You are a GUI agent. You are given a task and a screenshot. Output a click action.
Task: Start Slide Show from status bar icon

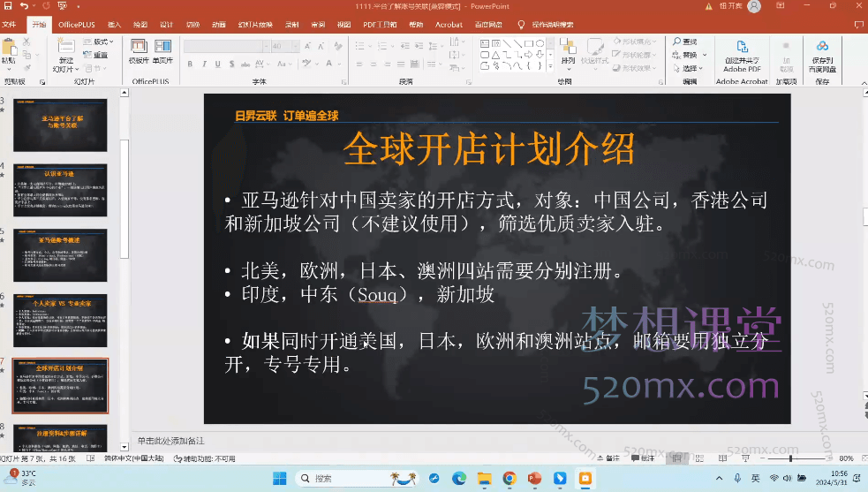(x=745, y=458)
